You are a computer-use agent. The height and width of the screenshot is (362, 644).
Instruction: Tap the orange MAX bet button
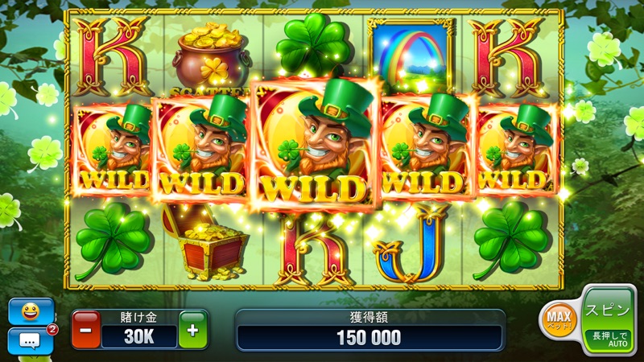point(559,319)
